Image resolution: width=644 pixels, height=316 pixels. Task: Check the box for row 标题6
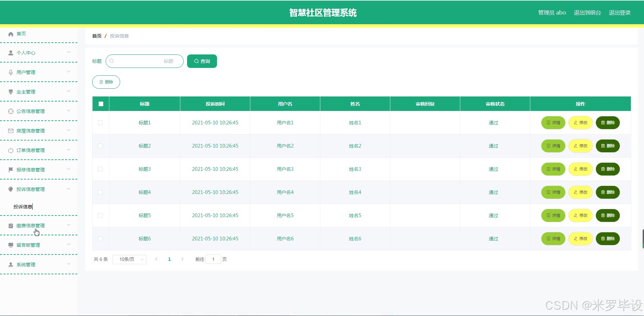100,239
